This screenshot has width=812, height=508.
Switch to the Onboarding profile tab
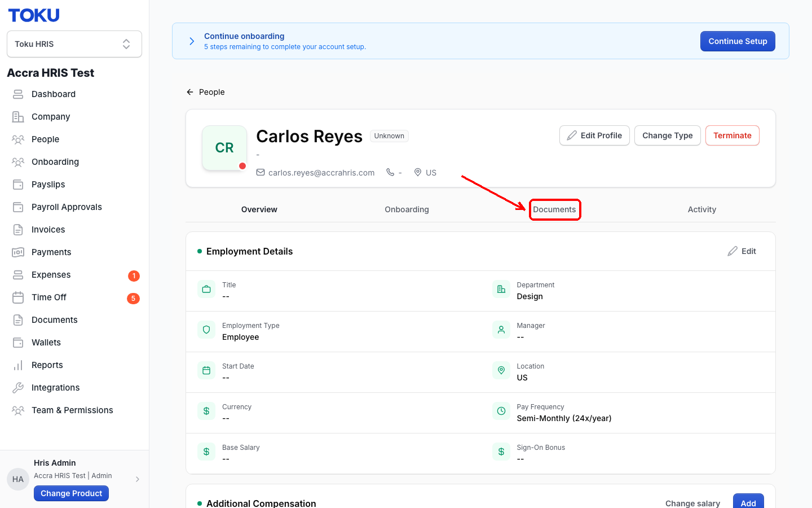[x=407, y=209]
